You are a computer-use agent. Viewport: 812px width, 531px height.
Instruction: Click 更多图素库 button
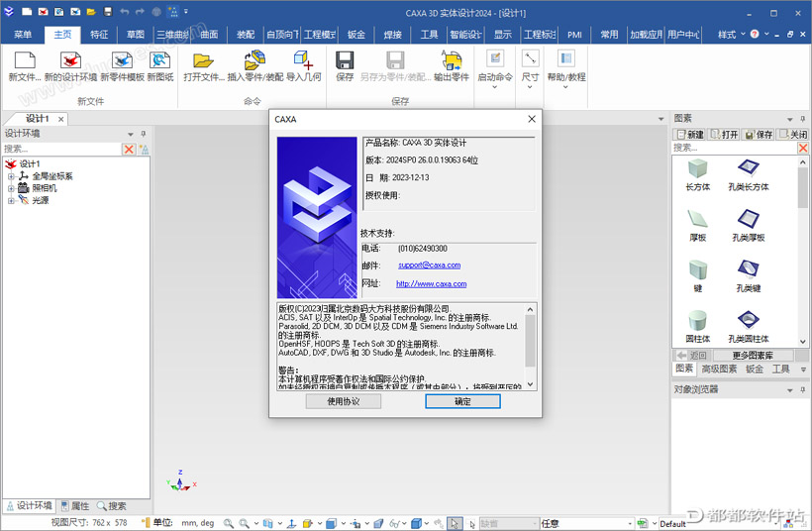(753, 356)
